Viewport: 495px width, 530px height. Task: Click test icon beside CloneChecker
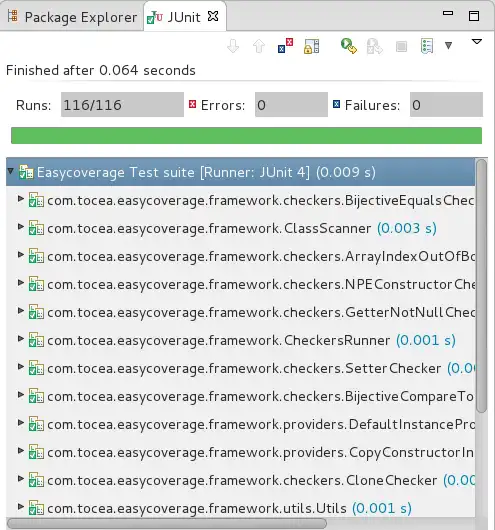click(x=36, y=480)
